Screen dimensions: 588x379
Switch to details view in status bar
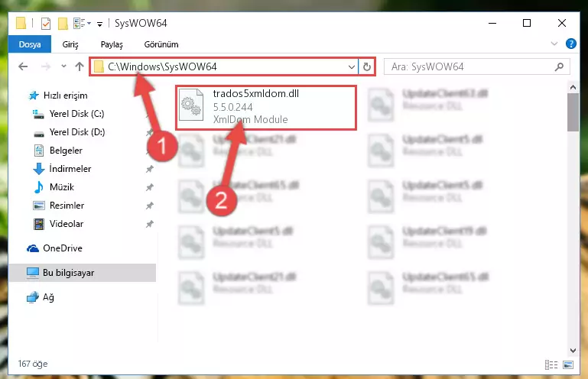[x=551, y=364]
